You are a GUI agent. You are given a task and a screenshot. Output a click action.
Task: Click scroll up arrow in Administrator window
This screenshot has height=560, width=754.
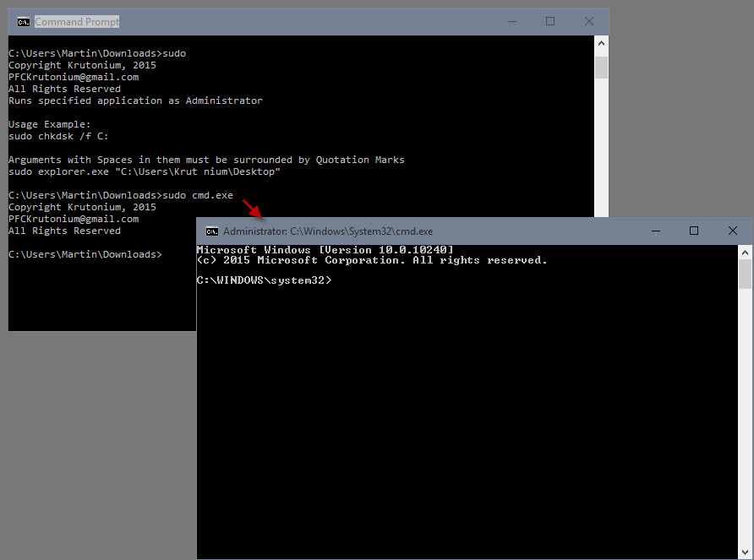pyautogui.click(x=745, y=253)
